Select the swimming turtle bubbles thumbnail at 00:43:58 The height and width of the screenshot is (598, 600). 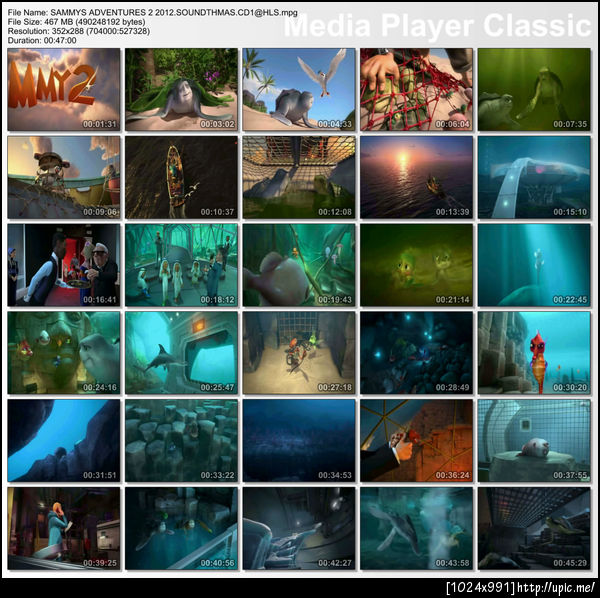[416, 528]
